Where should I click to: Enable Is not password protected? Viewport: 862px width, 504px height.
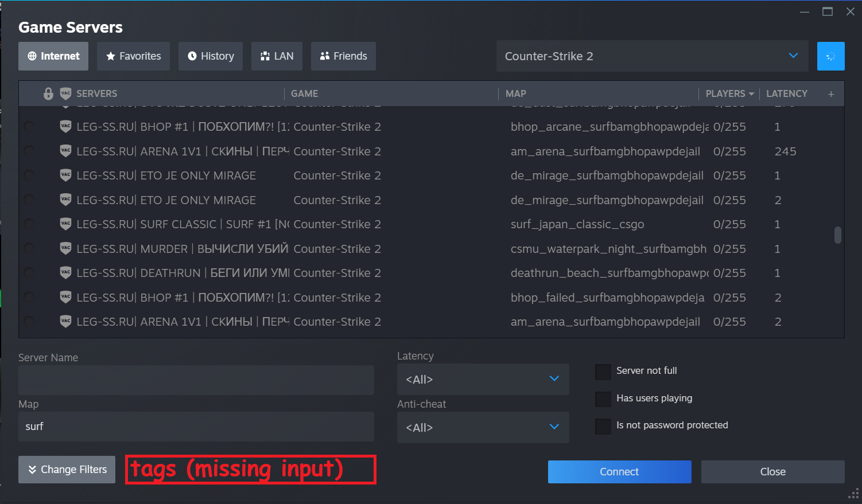603,425
